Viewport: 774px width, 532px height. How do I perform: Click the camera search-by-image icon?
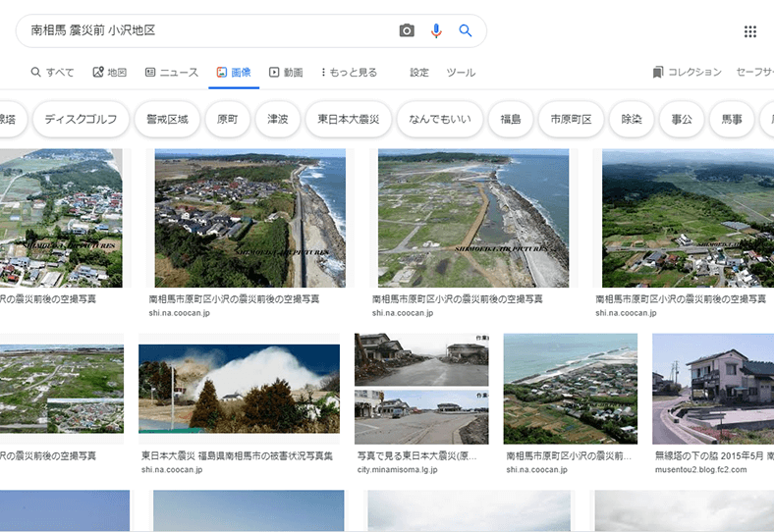point(407,31)
